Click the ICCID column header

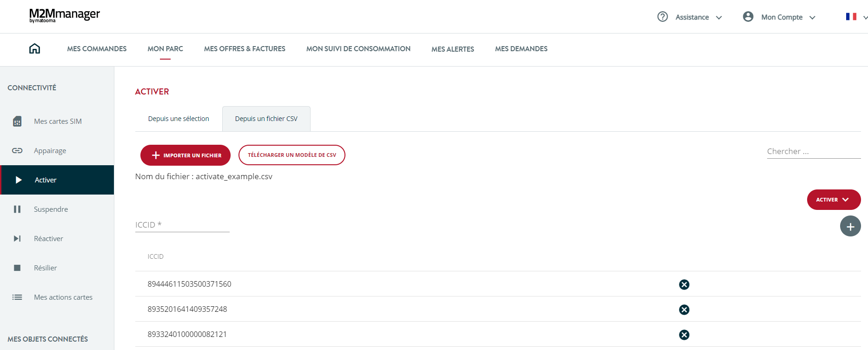[x=155, y=256]
